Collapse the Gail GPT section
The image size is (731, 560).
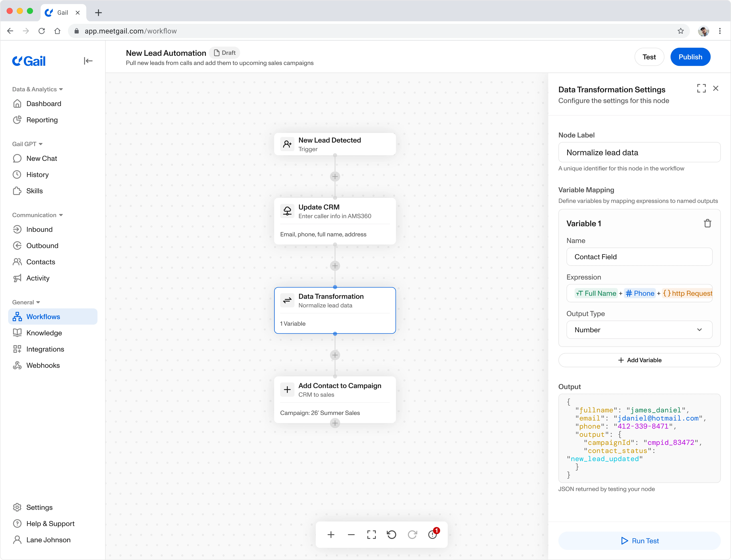coord(27,144)
